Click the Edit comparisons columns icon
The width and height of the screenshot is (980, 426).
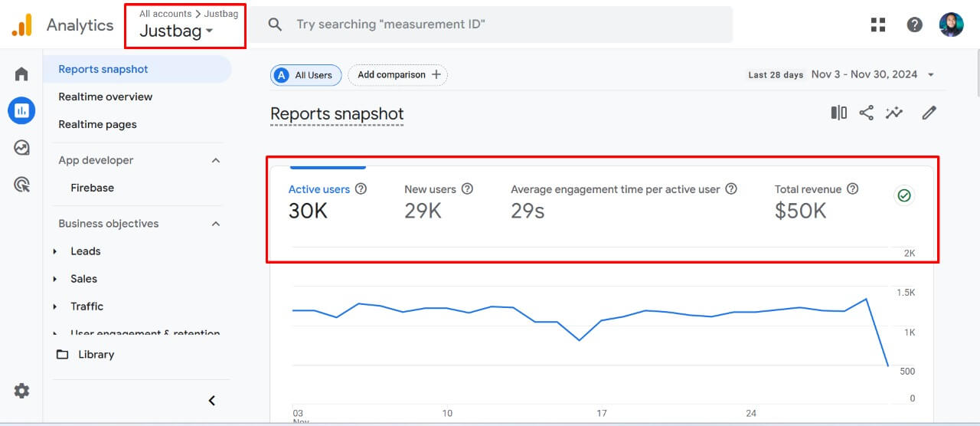839,113
